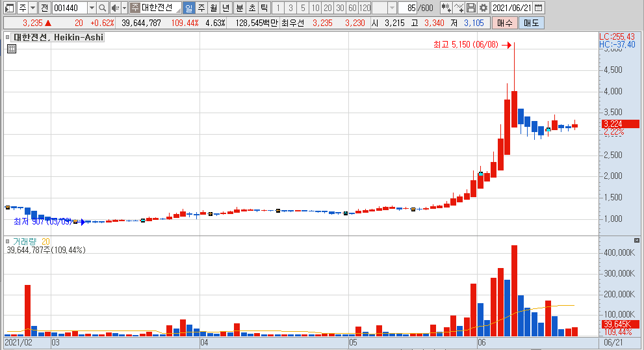Image resolution: width=644 pixels, height=350 pixels.
Task: Set interval to 3
Action: point(290,7)
